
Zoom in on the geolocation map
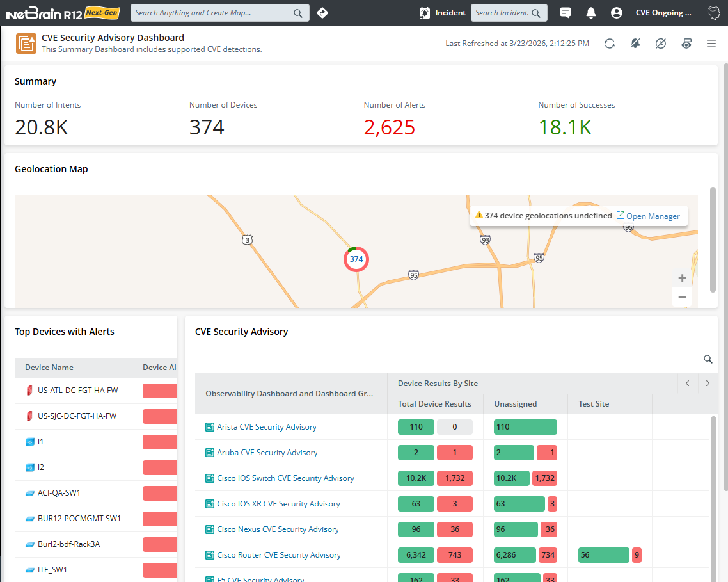(x=682, y=278)
